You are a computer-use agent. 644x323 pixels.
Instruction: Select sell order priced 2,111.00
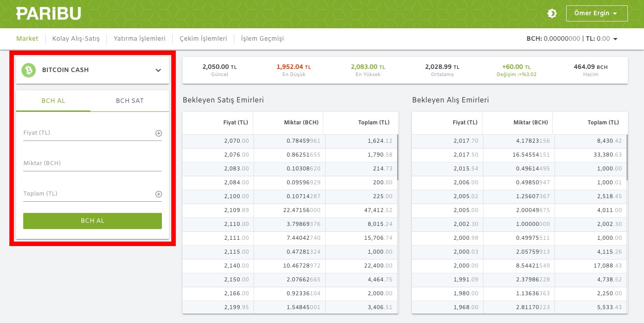[x=290, y=238]
